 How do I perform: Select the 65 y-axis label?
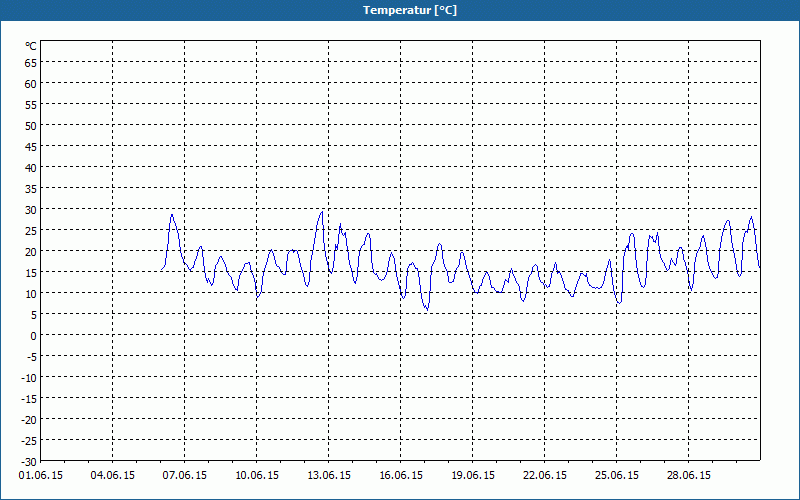(x=30, y=62)
